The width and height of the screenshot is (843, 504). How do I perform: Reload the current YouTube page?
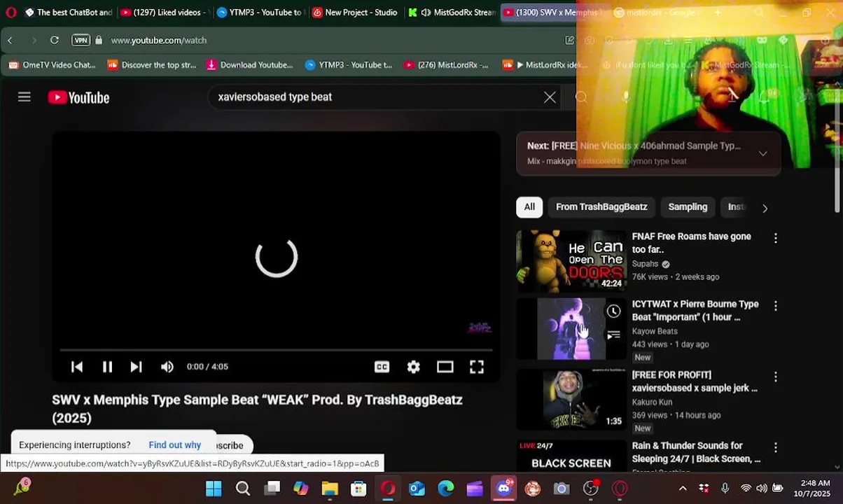click(x=55, y=41)
